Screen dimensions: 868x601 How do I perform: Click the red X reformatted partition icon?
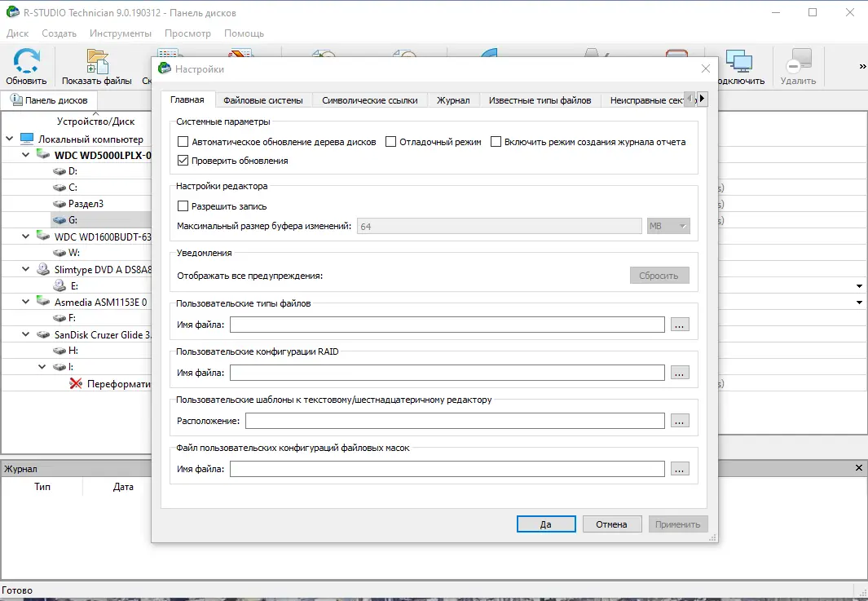click(76, 383)
